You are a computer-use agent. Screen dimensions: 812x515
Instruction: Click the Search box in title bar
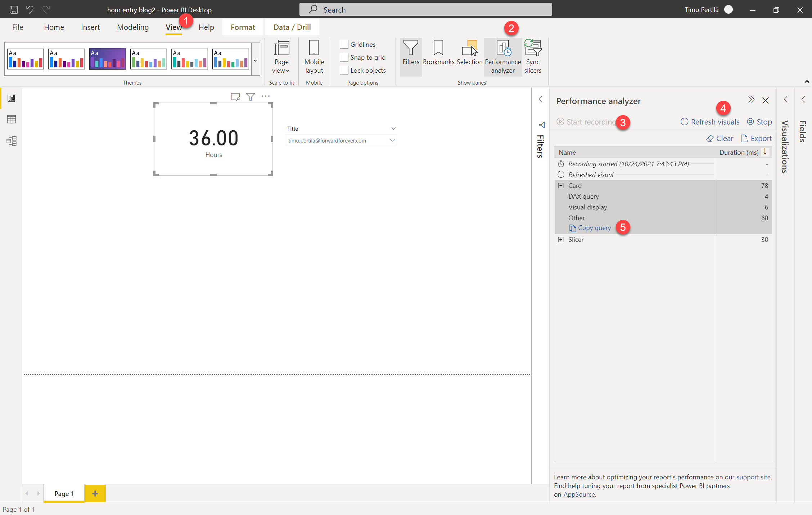point(425,10)
